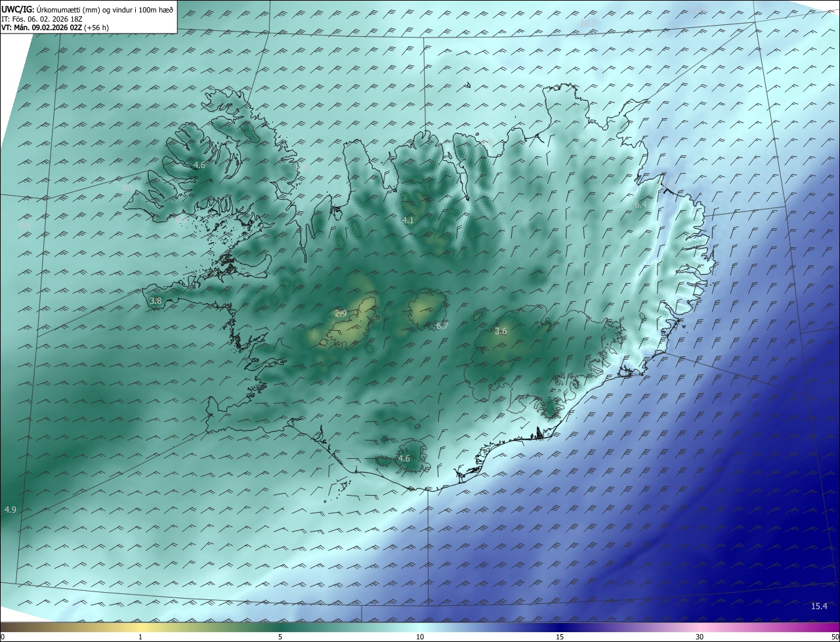Click the 0 tick label on color scale
This screenshot has height=642, width=840.
click(x=3, y=637)
